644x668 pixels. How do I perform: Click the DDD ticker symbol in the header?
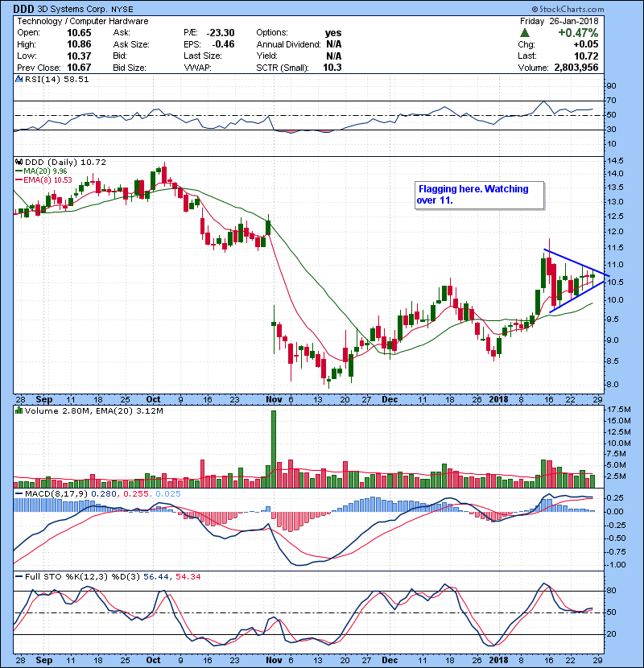(x=23, y=9)
